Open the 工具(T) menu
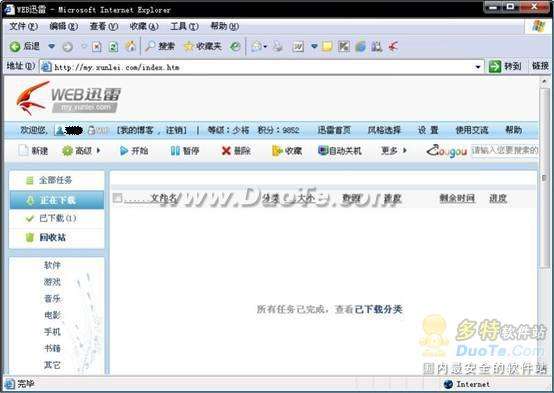This screenshot has height=393, width=554. pyautogui.click(x=184, y=26)
